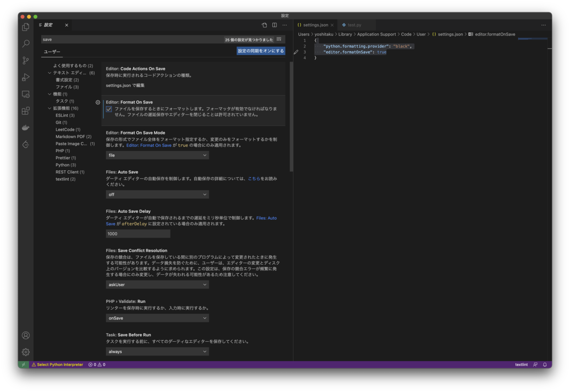Click the remote window indicator in status bar
The height and width of the screenshot is (392, 570).
click(23, 364)
